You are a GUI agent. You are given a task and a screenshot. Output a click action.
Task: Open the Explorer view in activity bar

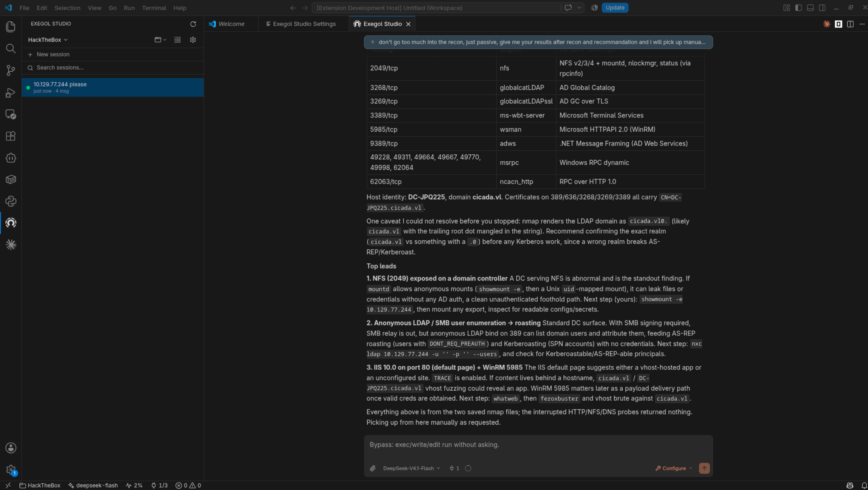point(11,27)
